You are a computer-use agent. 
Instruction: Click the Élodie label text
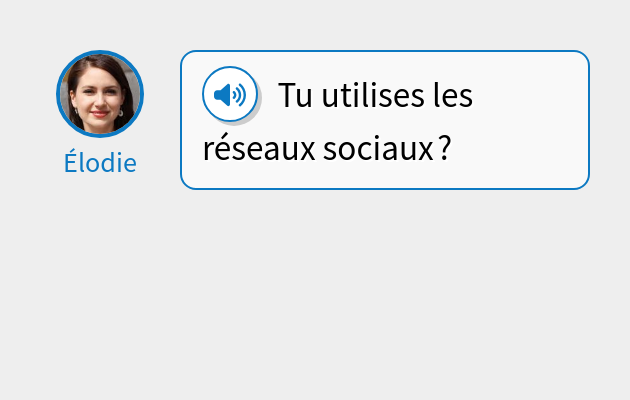pos(100,163)
